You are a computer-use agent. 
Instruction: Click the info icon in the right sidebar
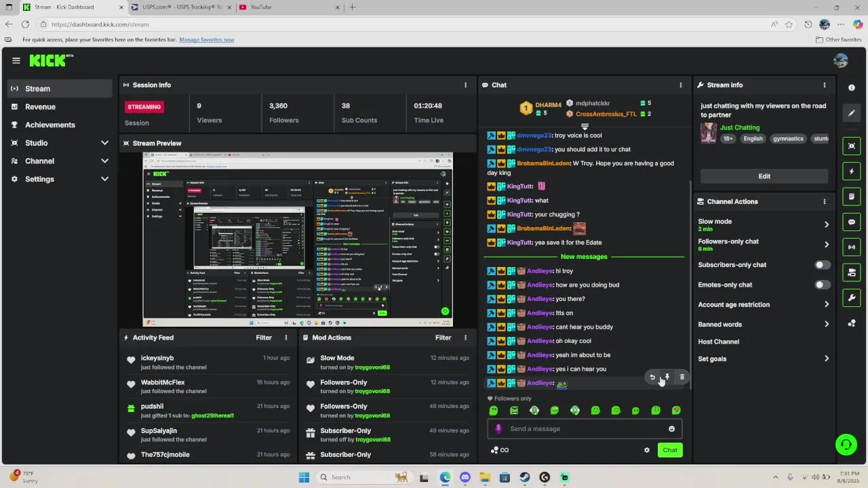click(852, 88)
